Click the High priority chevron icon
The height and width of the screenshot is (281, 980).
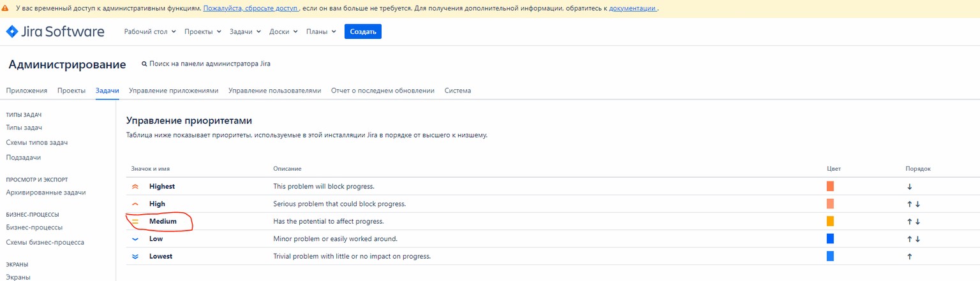click(x=135, y=204)
